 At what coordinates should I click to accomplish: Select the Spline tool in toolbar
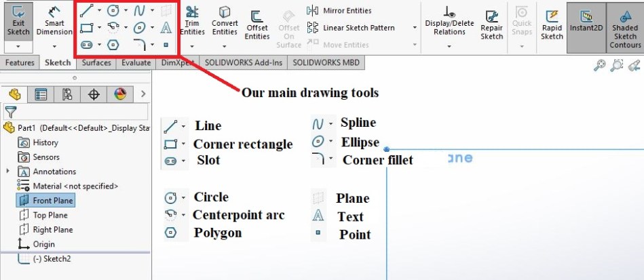click(140, 11)
